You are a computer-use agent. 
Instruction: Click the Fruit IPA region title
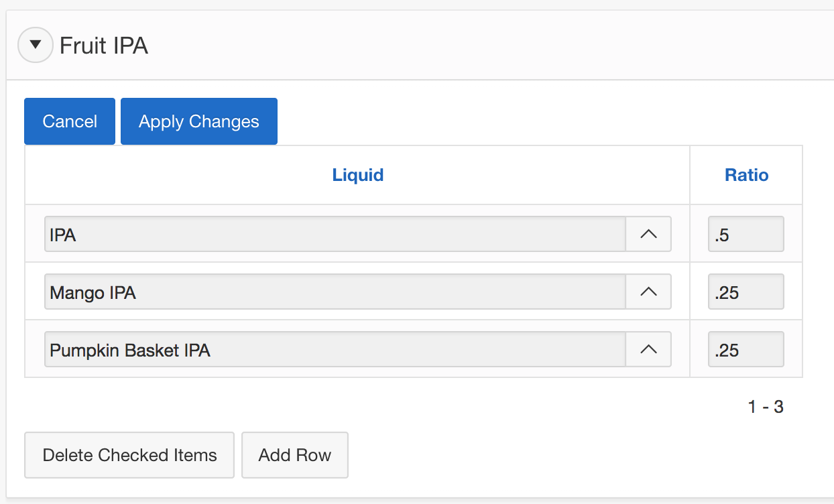(104, 46)
